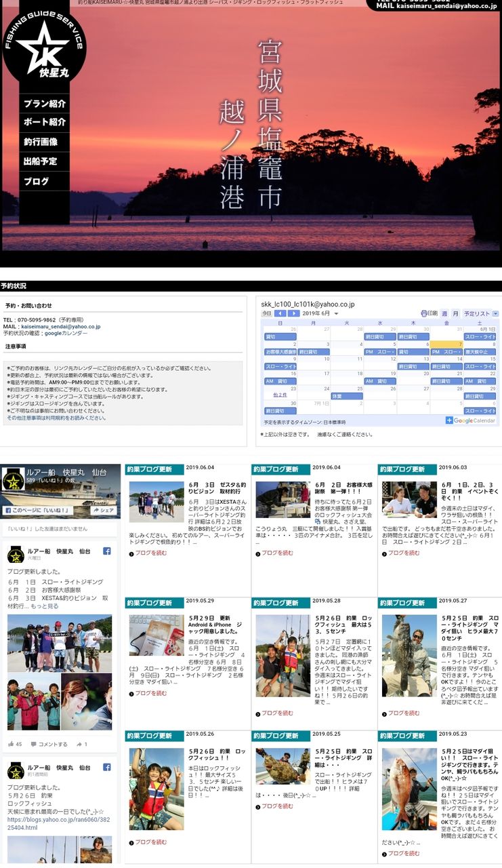
Task: Open the ボート紹介 menu item
Action: tap(44, 122)
